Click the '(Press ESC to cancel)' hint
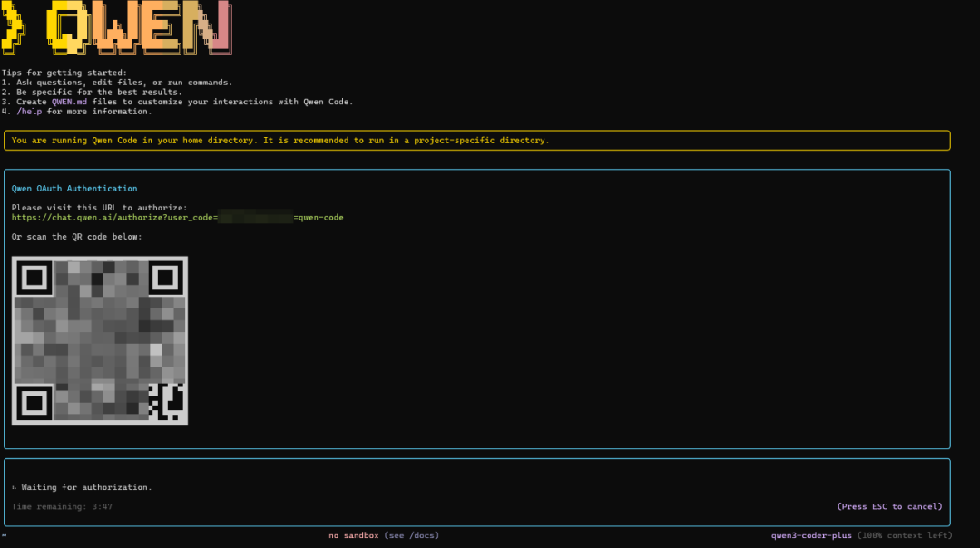 pyautogui.click(x=889, y=507)
